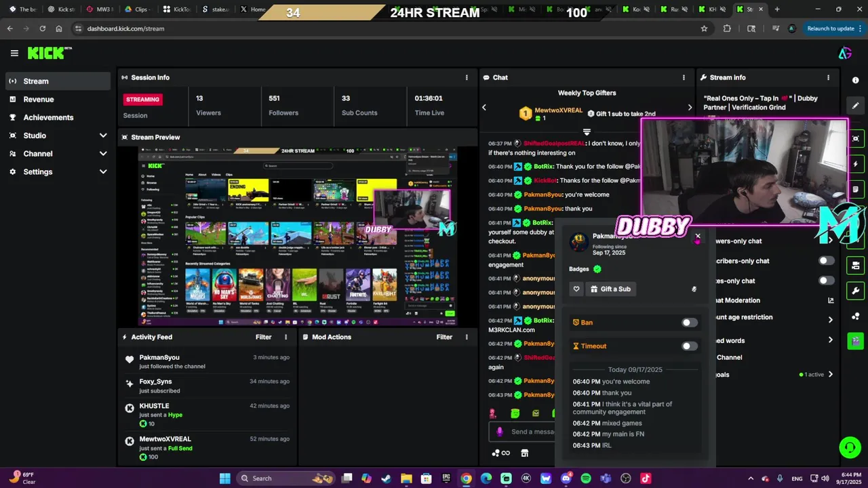Image resolution: width=868 pixels, height=488 pixels.
Task: Click the mute user icon in user card
Action: (x=694, y=289)
